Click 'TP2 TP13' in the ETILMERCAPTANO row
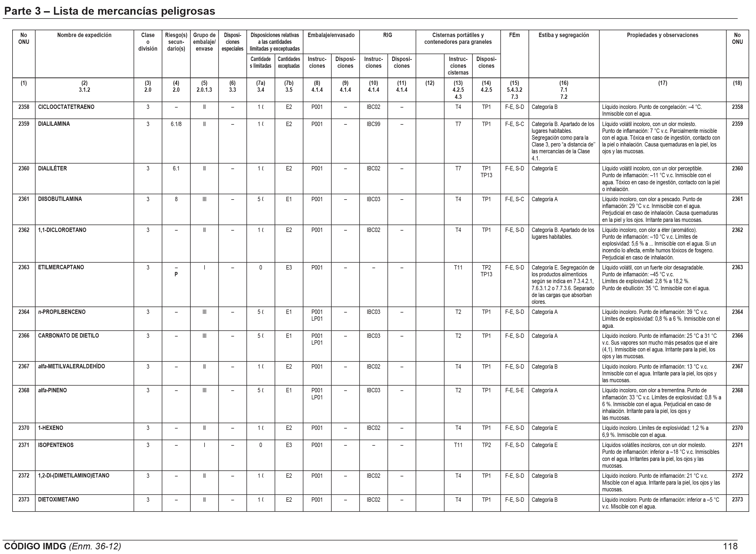Screen dimensions: 756x554 [x=486, y=271]
